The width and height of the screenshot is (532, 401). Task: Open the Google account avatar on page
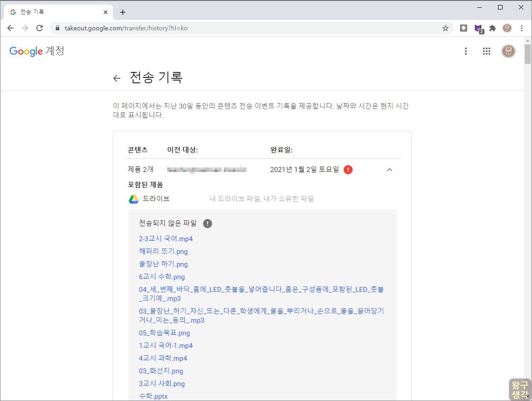(508, 51)
